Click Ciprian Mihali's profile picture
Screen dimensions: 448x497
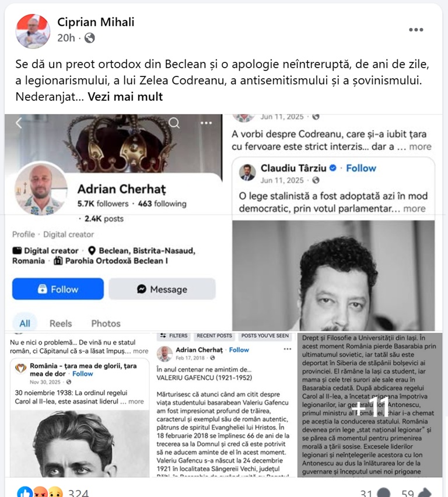tap(33, 31)
